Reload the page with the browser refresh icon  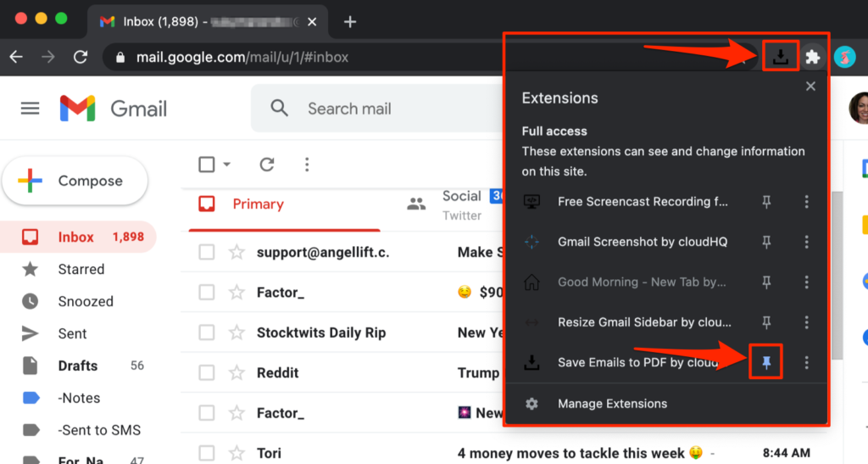coord(81,57)
